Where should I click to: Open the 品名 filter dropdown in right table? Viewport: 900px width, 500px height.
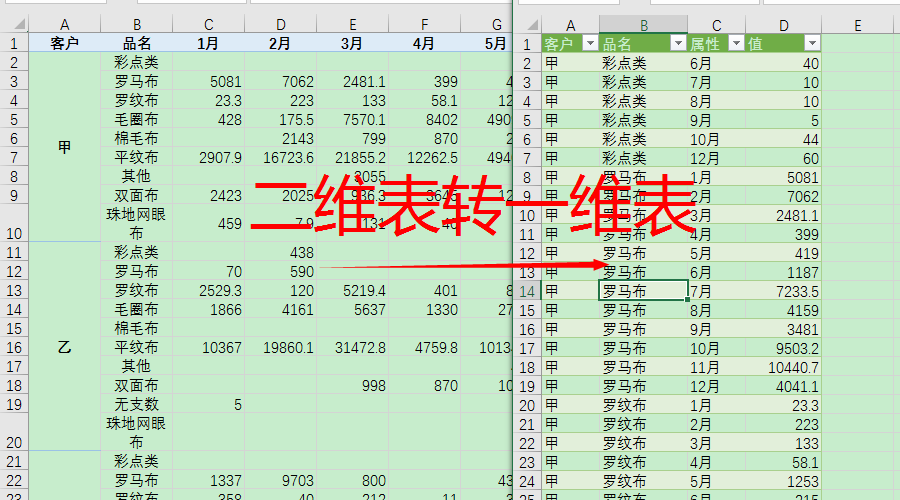678,44
